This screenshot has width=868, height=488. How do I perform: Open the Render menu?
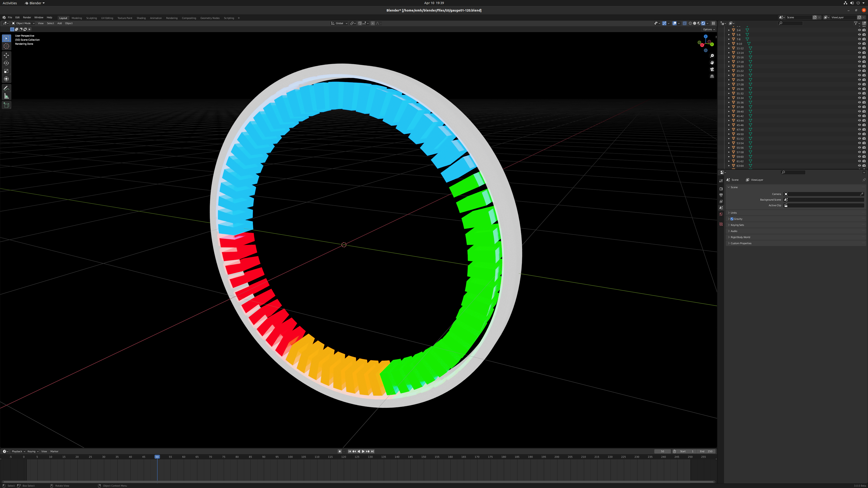pyautogui.click(x=27, y=18)
